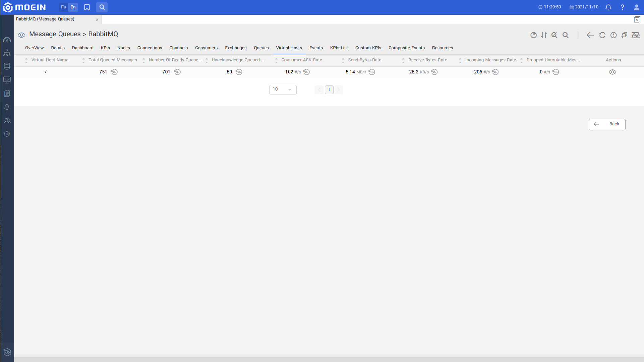Open the reports clipboard sidebar icon
Viewport: 644px width, 362px height.
point(7,94)
